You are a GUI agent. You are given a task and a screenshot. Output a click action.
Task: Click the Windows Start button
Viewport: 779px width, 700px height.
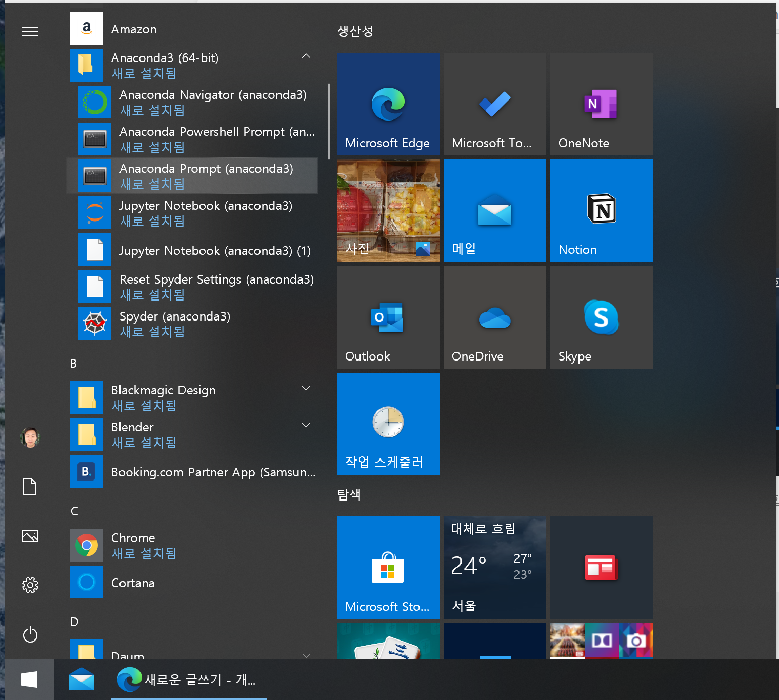tap(29, 679)
